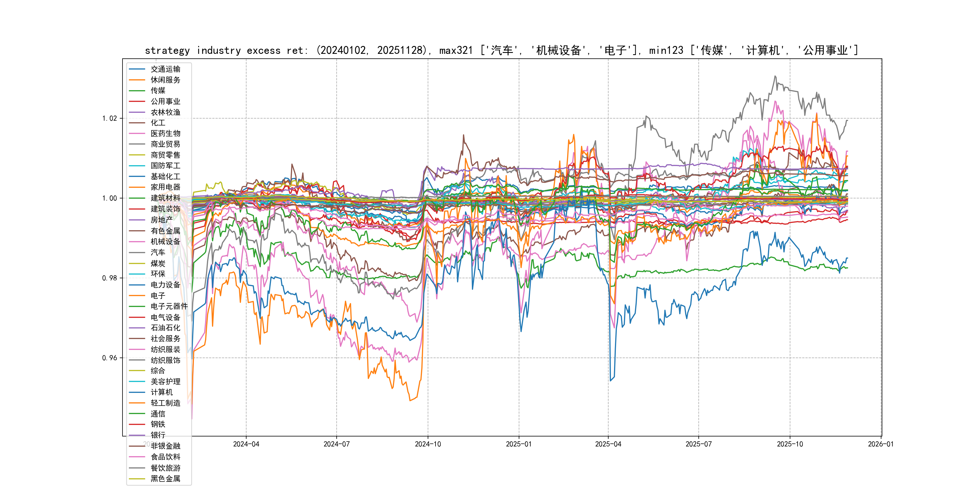Click the 2026-01 x-axis tick label
This screenshot has width=980, height=490.
tap(881, 444)
